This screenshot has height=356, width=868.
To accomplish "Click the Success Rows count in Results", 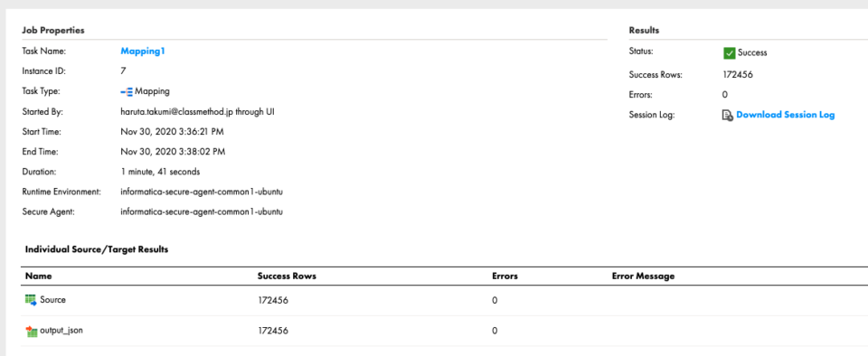I will [x=738, y=75].
